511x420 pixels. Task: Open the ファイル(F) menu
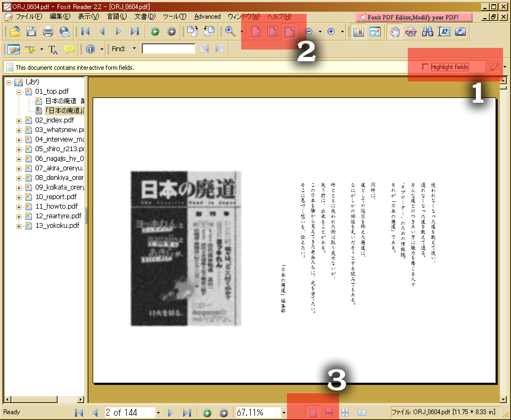29,17
